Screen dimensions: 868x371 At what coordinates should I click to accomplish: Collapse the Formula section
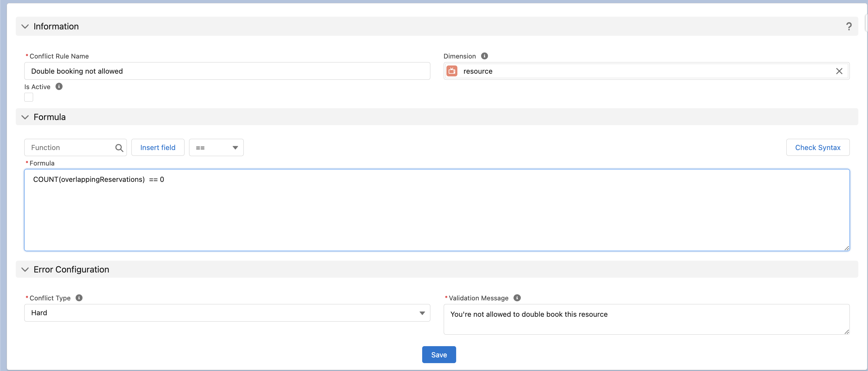[x=25, y=117]
